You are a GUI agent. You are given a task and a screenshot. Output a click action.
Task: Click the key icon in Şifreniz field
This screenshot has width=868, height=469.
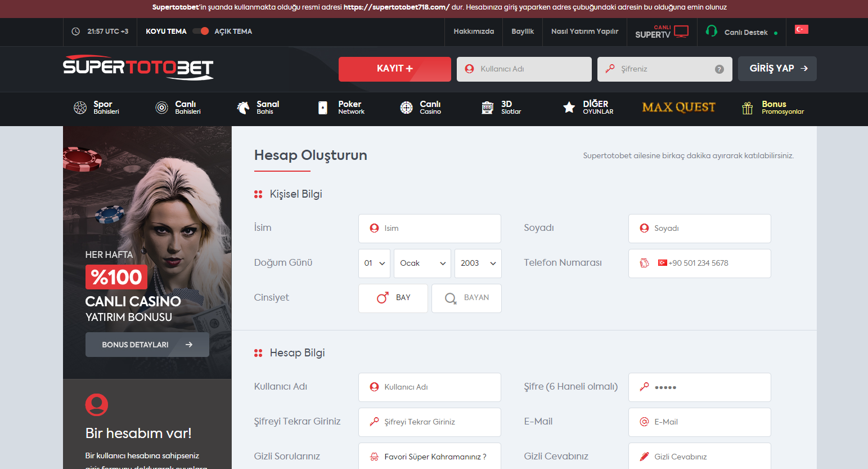pos(610,69)
